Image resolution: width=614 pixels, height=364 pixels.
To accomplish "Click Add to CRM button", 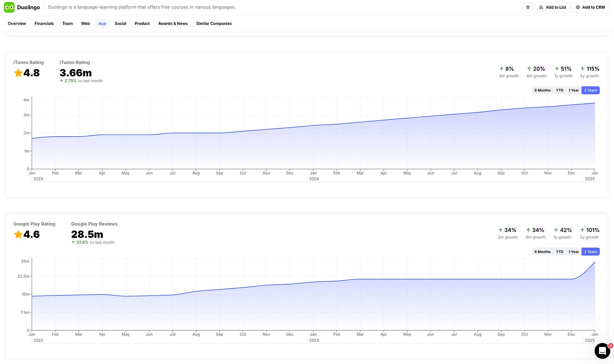I will [x=590, y=7].
